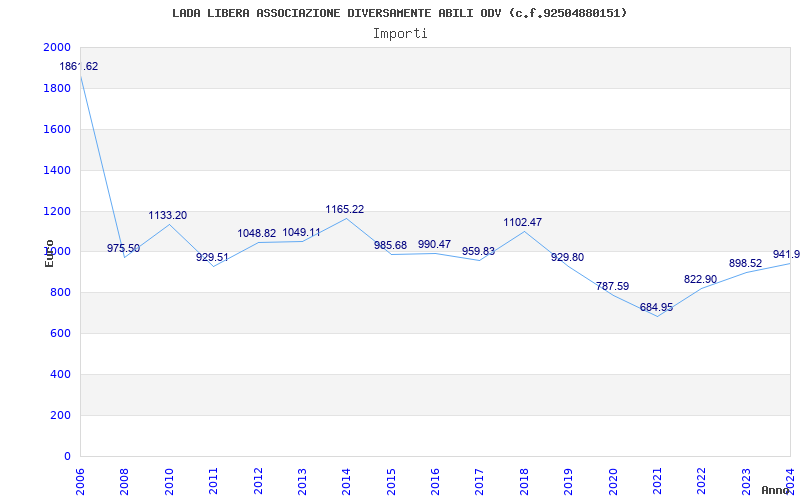Screen dimensions: 800x500
Task: Click the x-axis year 2014
Action: [x=346, y=482]
